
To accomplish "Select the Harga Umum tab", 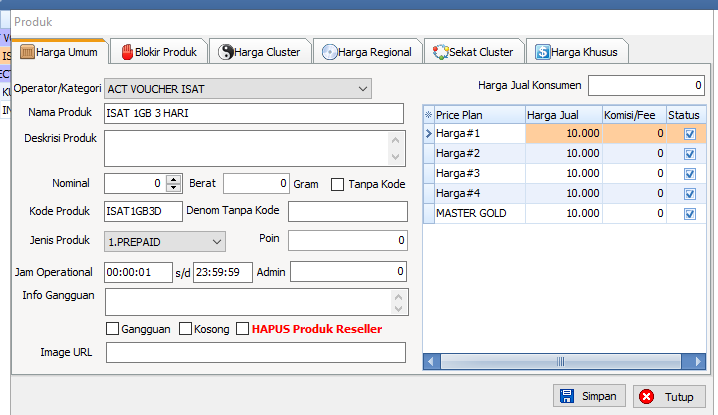I will [x=60, y=52].
